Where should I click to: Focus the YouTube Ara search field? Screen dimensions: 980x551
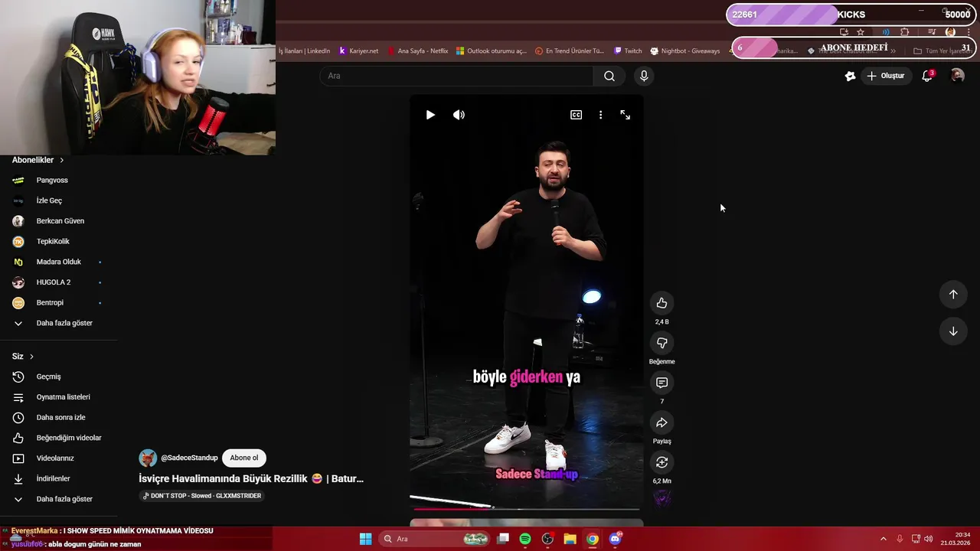tap(456, 76)
